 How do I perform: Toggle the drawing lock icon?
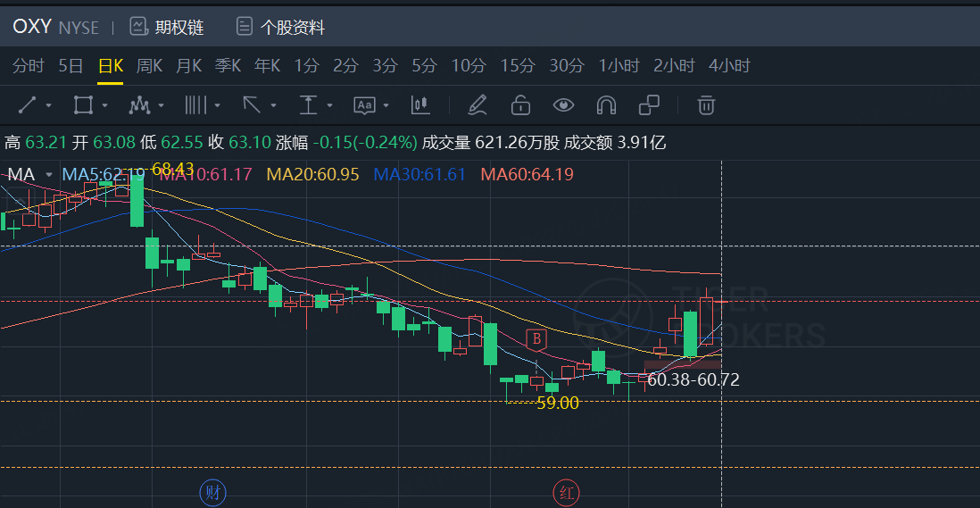[x=520, y=105]
